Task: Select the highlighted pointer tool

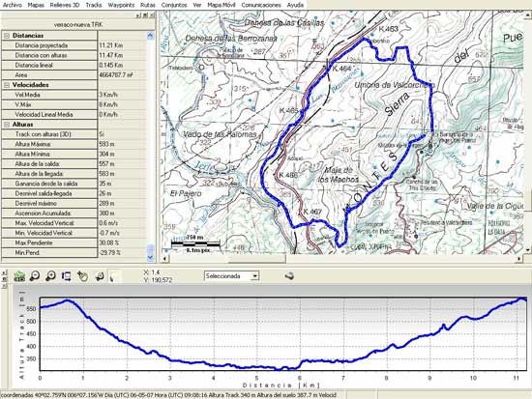Action: pyautogui.click(x=114, y=276)
